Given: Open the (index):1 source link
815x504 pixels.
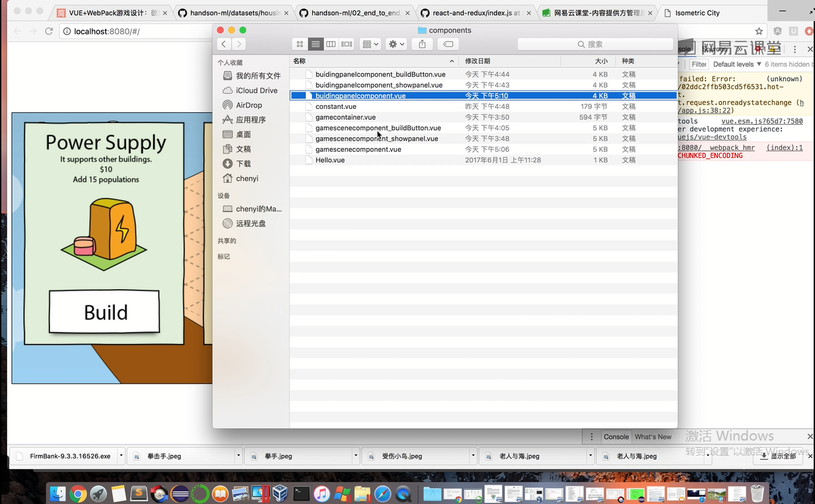Looking at the screenshot, I should click(785, 148).
